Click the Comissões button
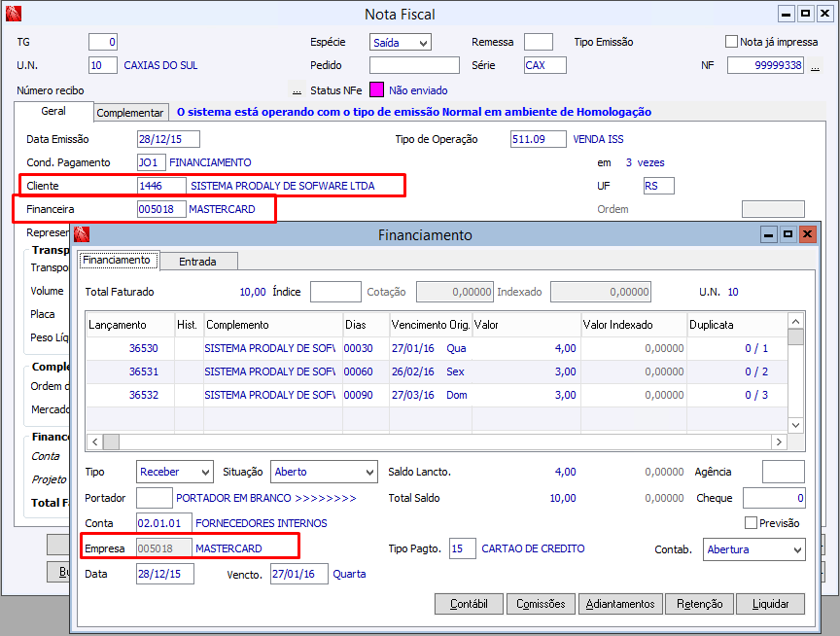The height and width of the screenshot is (636, 840). coord(540,604)
